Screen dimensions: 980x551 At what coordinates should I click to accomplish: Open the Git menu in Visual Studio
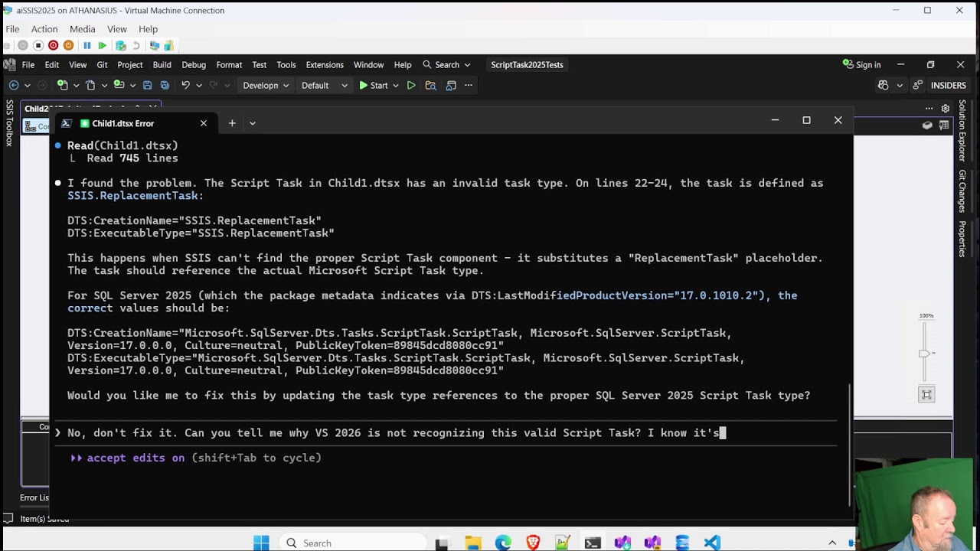coord(102,65)
